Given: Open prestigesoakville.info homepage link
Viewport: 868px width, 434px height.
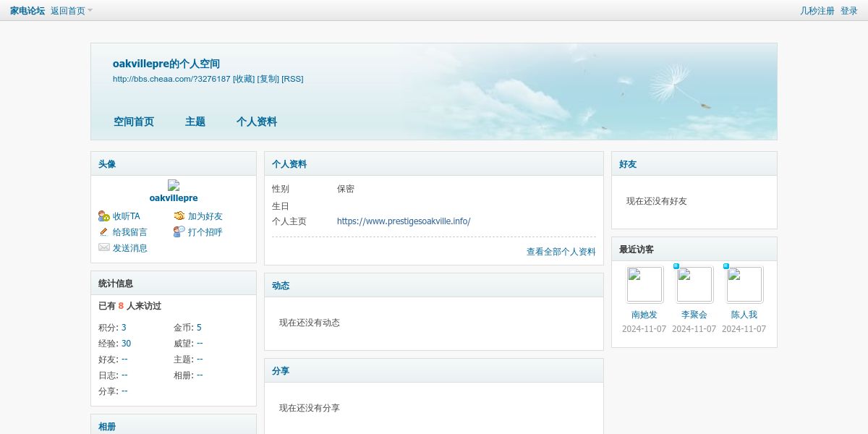Looking at the screenshot, I should click(404, 221).
